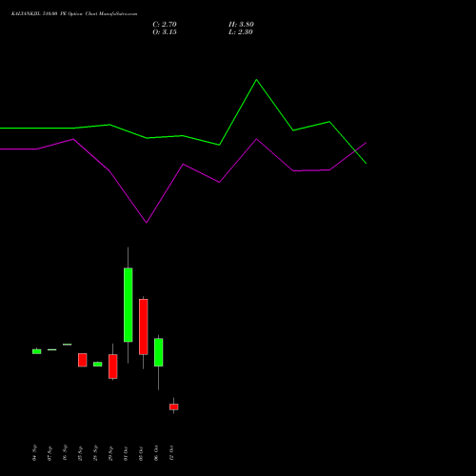
Task: Click the "06 Oct" date axis label
Action: pyautogui.click(x=156, y=453)
